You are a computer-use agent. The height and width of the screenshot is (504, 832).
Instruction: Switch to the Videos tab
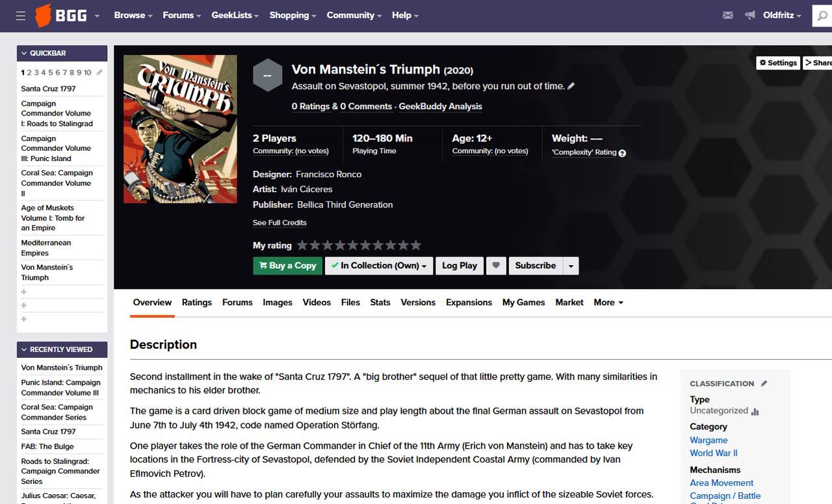click(317, 303)
